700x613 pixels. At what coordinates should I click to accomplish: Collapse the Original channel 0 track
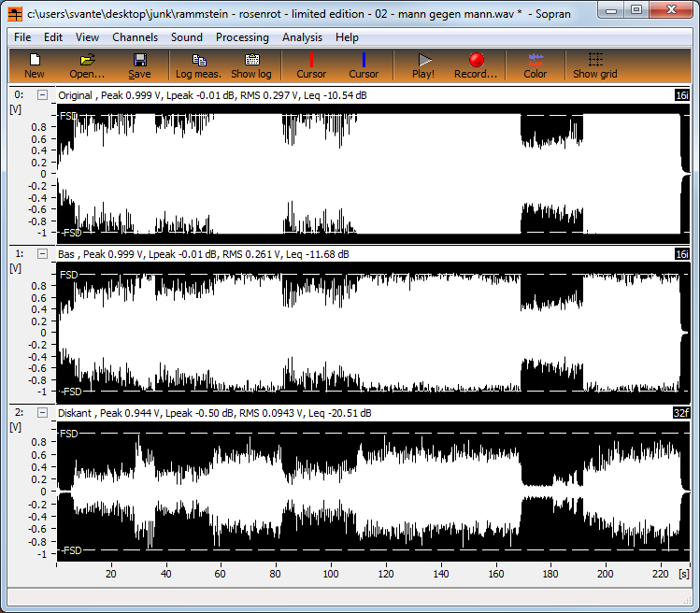click(42, 94)
